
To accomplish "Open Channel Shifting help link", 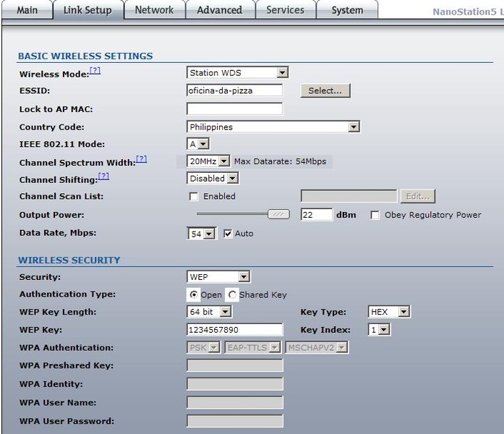I will tap(103, 176).
